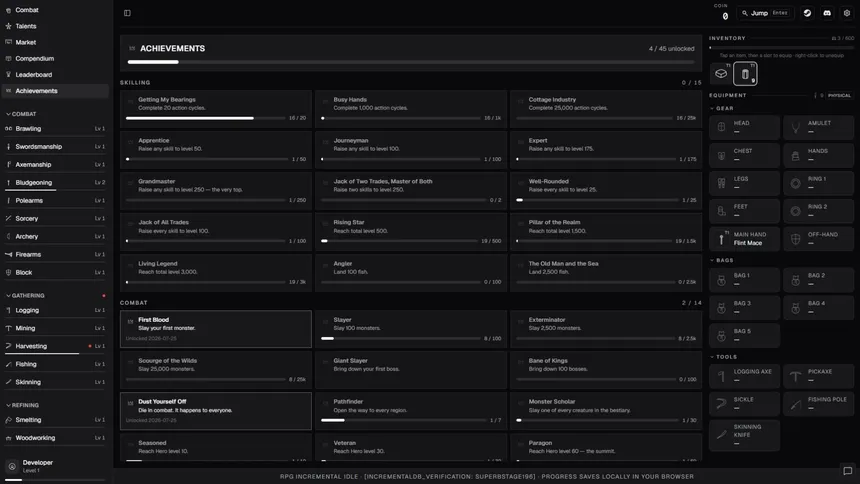Collapse the Gear section
The image size is (860, 484).
[x=722, y=109]
